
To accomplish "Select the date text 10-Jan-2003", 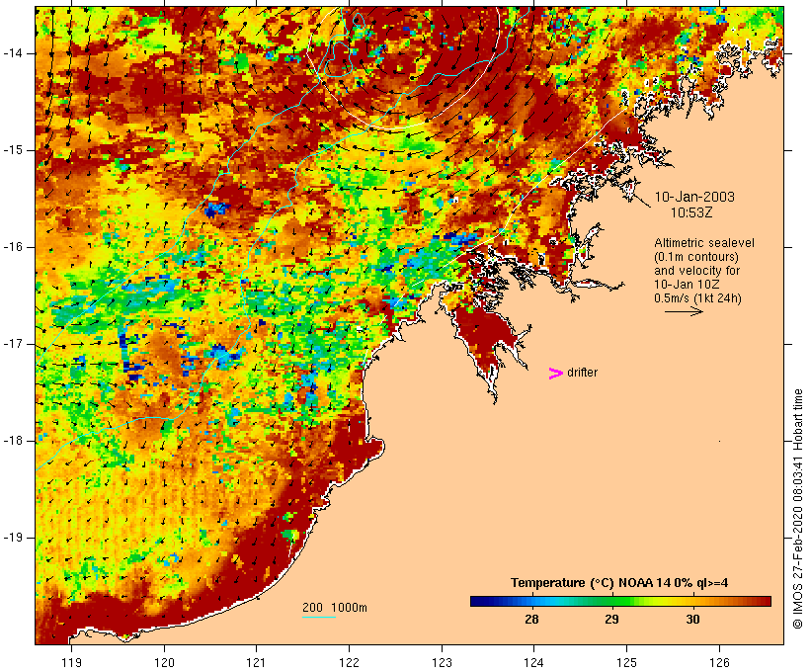I will pos(694,197).
